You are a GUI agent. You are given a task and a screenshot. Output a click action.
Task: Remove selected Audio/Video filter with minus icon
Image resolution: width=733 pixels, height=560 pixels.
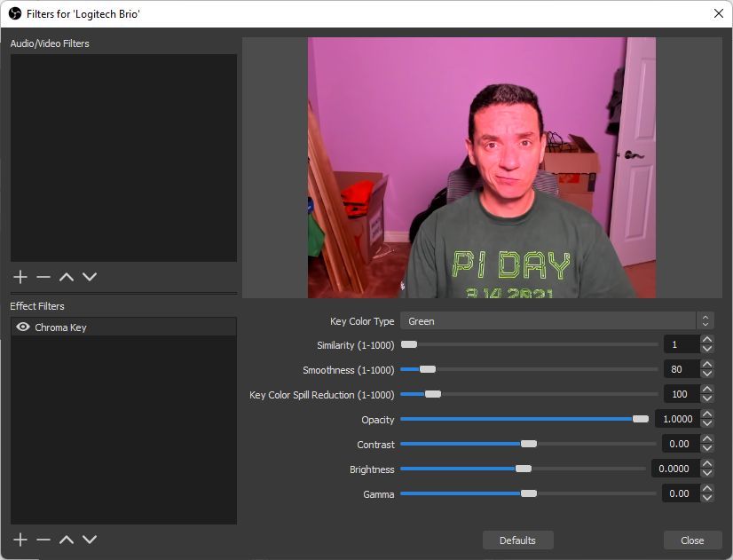pyautogui.click(x=43, y=277)
